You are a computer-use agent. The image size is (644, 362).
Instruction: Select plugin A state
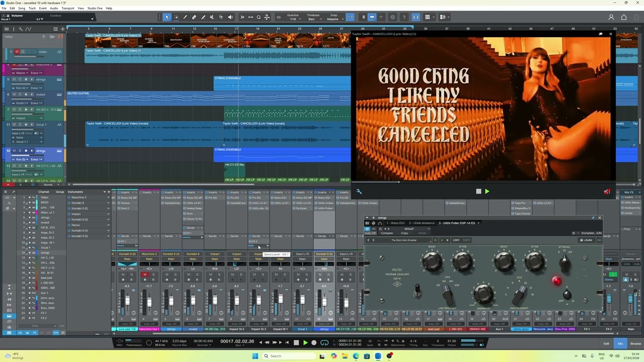(x=442, y=240)
